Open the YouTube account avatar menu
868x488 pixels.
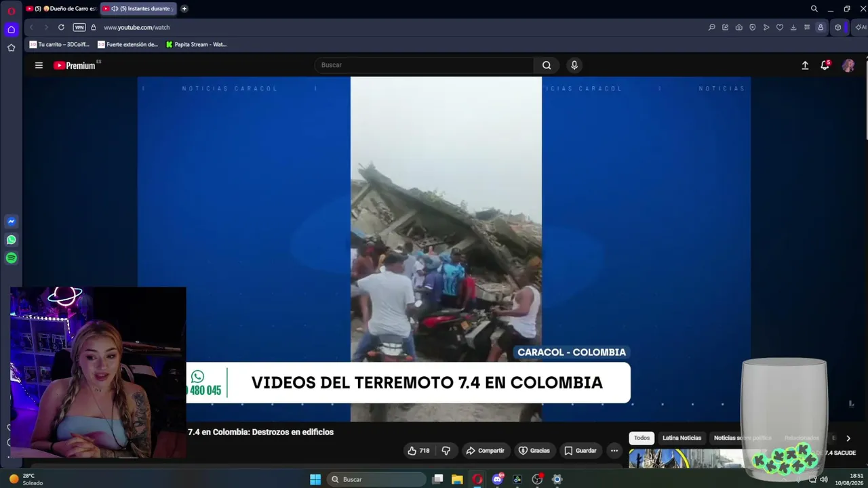[x=848, y=66]
